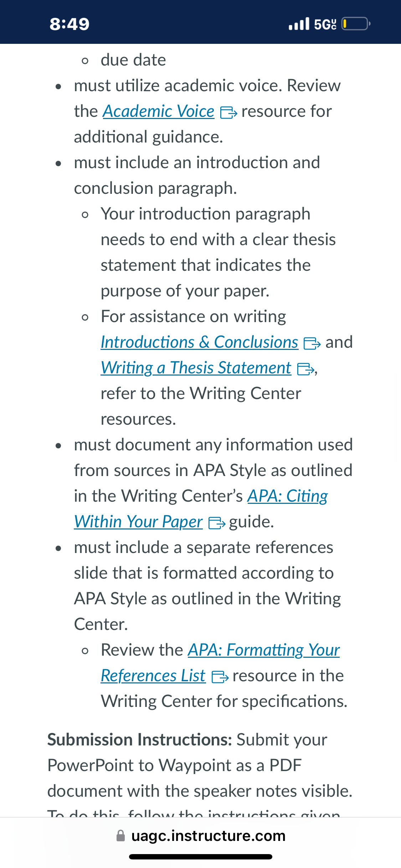Tap the padlock icon in address bar
This screenshot has height=868, width=401.
click(121, 836)
